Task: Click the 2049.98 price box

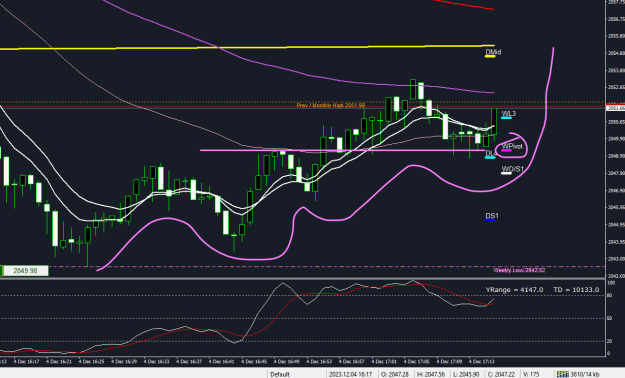Action: click(x=25, y=271)
